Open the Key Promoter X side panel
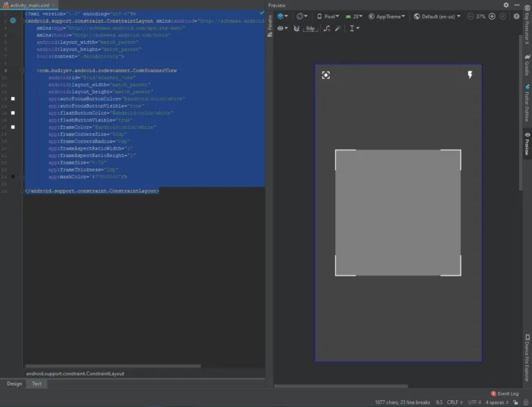 pos(527,24)
